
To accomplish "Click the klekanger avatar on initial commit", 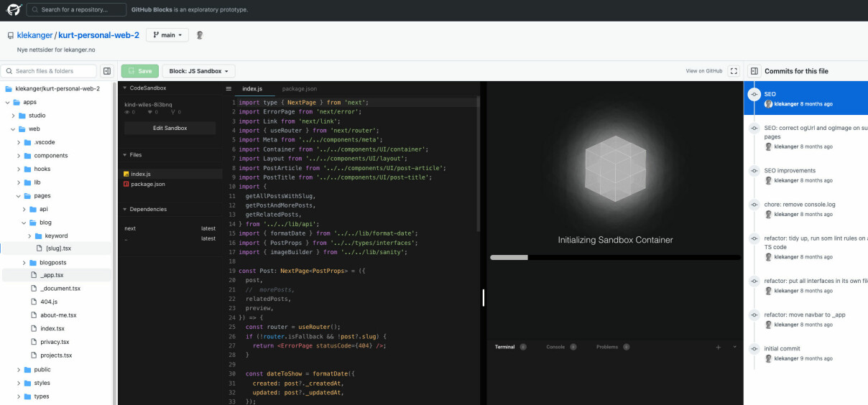I will coord(768,358).
